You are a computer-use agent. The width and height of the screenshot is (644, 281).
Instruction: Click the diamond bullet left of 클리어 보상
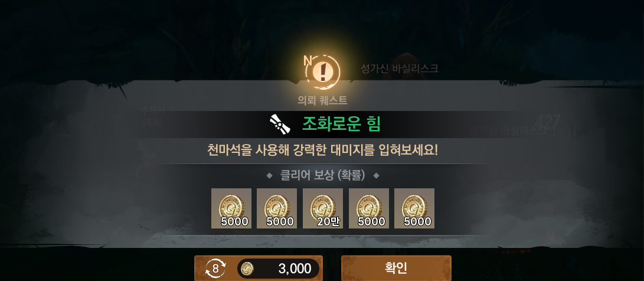pyautogui.click(x=269, y=176)
